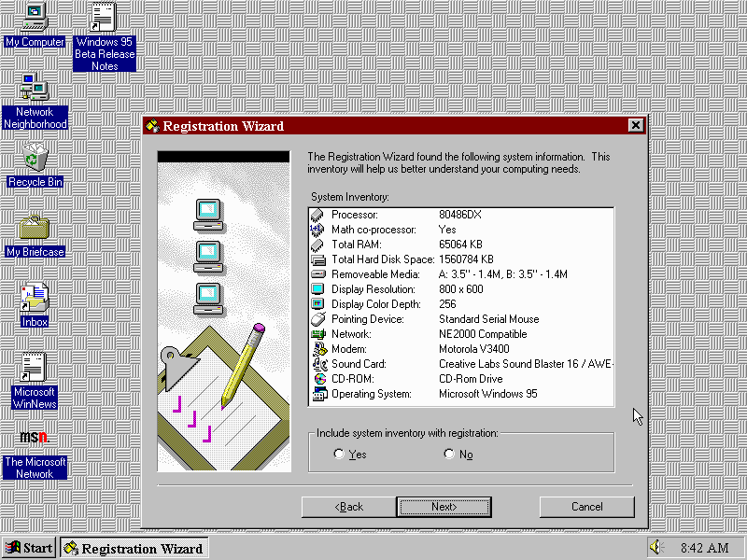Screen dimensions: 747x560
Task: Click Registration Wizard taskbar button
Action: [134, 548]
